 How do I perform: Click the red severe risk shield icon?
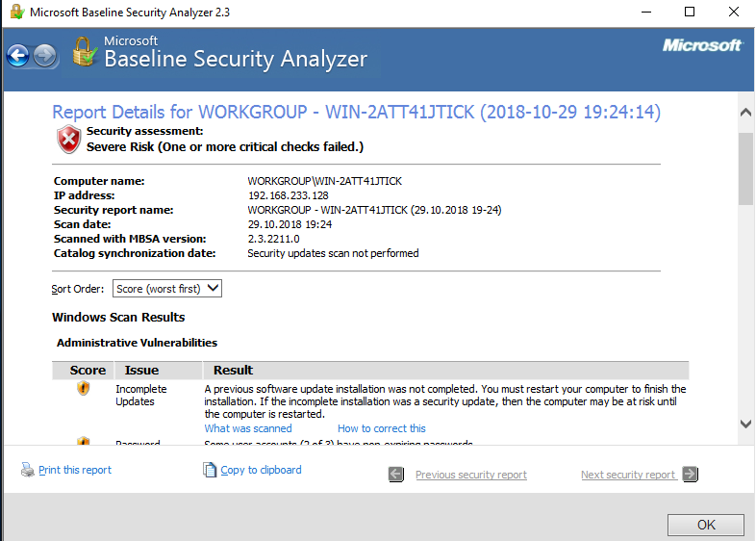click(x=68, y=140)
